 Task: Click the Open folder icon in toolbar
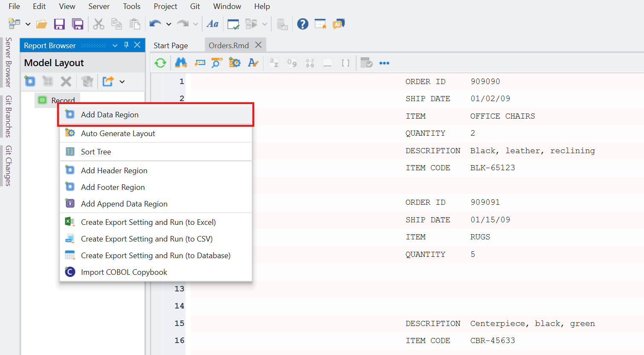pos(41,24)
